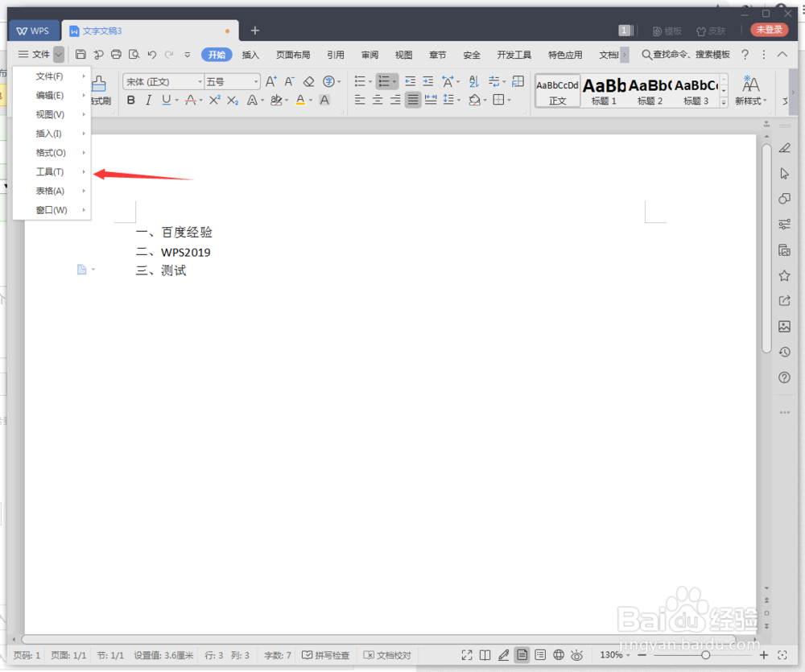Image resolution: width=805 pixels, height=672 pixels.
Task: Click the text highlight color swatch
Action: (x=276, y=100)
